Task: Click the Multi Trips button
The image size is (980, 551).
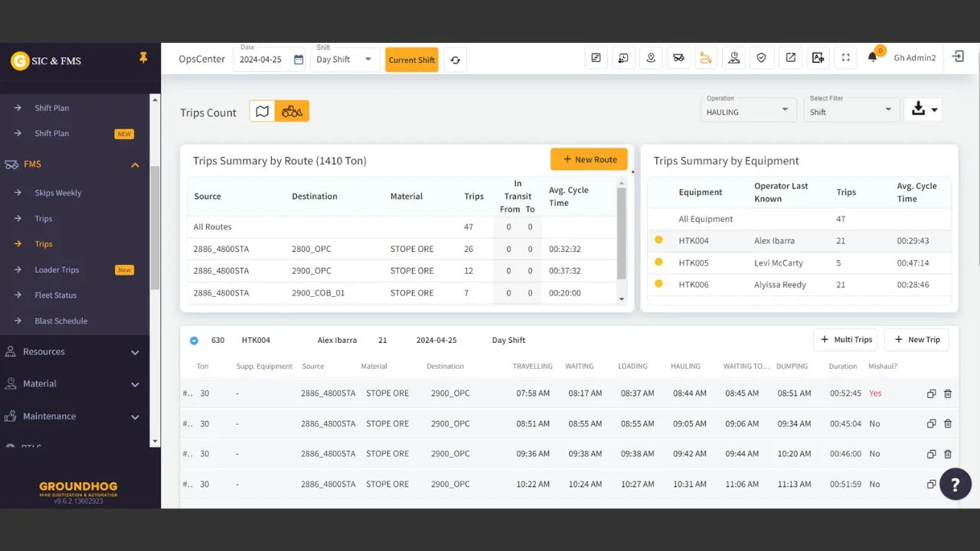Action: pos(845,340)
